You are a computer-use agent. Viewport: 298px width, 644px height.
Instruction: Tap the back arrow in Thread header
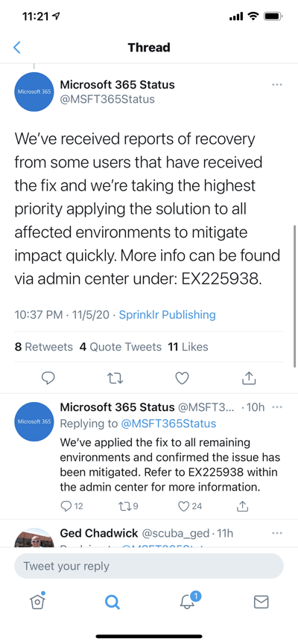click(17, 47)
